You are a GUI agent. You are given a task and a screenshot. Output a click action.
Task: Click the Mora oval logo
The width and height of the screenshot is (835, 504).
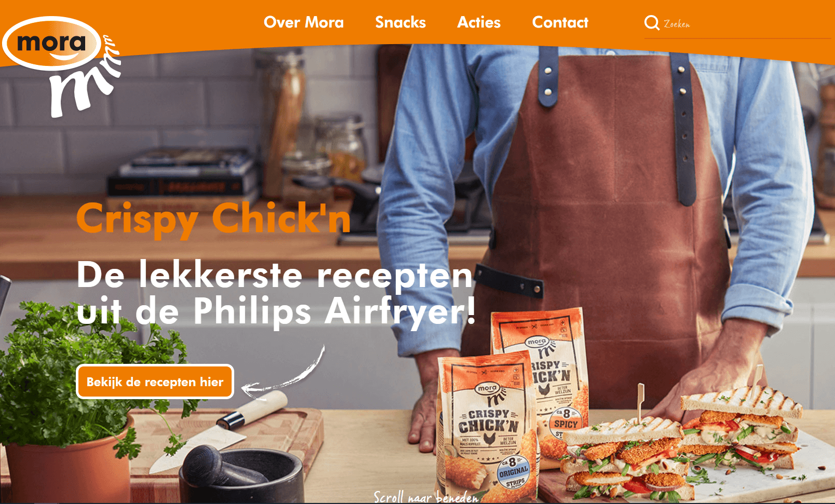pos(51,44)
